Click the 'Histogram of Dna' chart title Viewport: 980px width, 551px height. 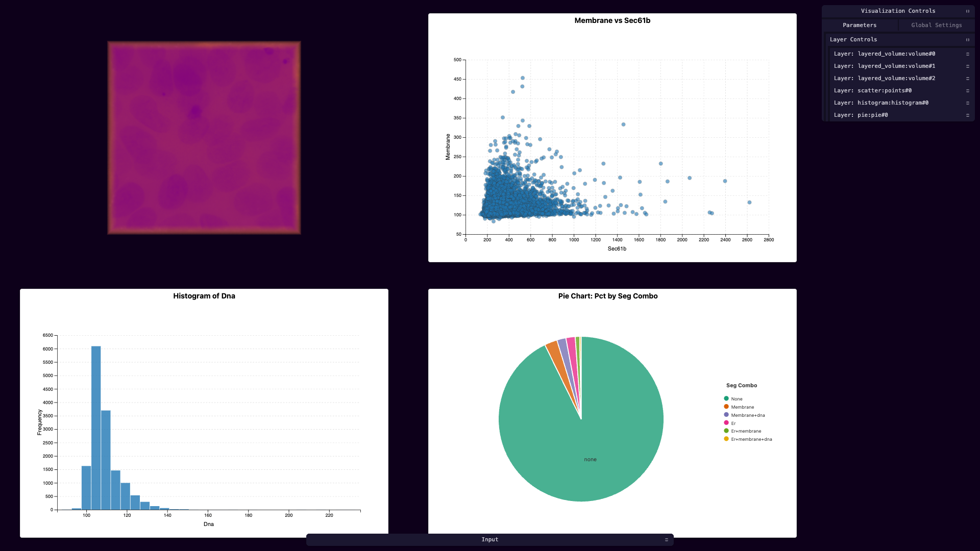pyautogui.click(x=204, y=296)
